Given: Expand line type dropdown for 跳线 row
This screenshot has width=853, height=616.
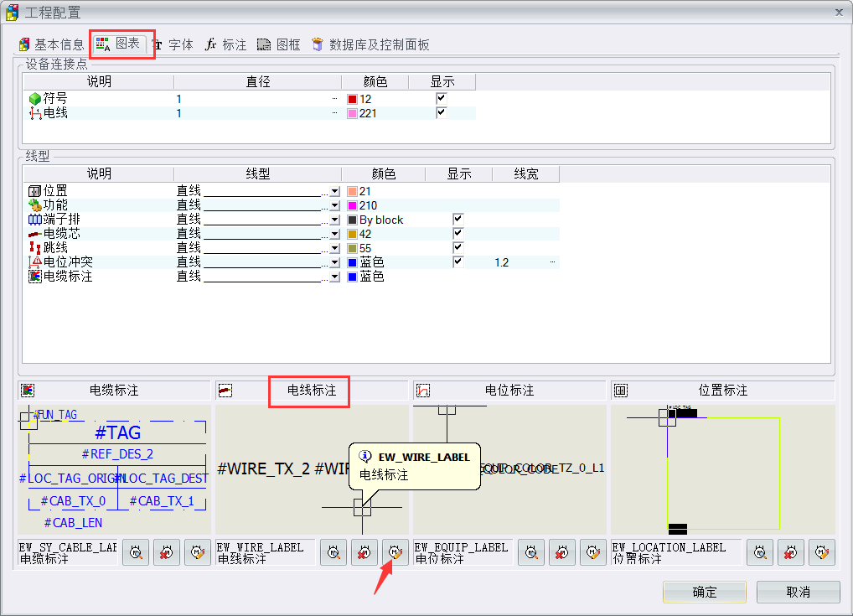Looking at the screenshot, I should 335,249.
